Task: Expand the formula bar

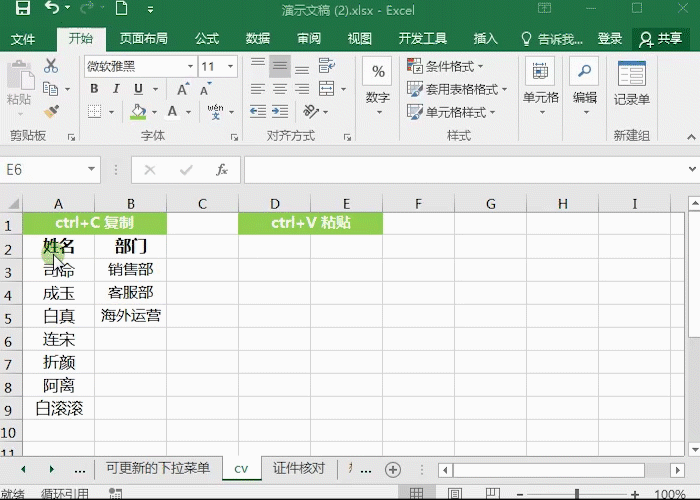Action: [692, 169]
